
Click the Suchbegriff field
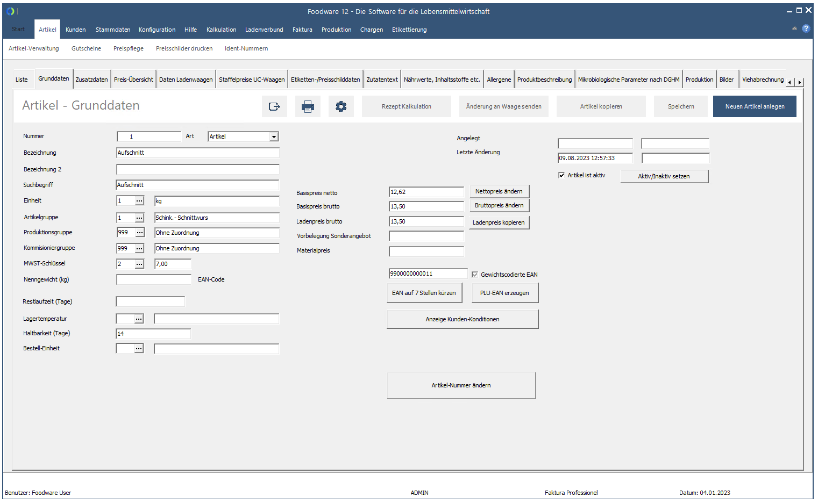point(198,185)
